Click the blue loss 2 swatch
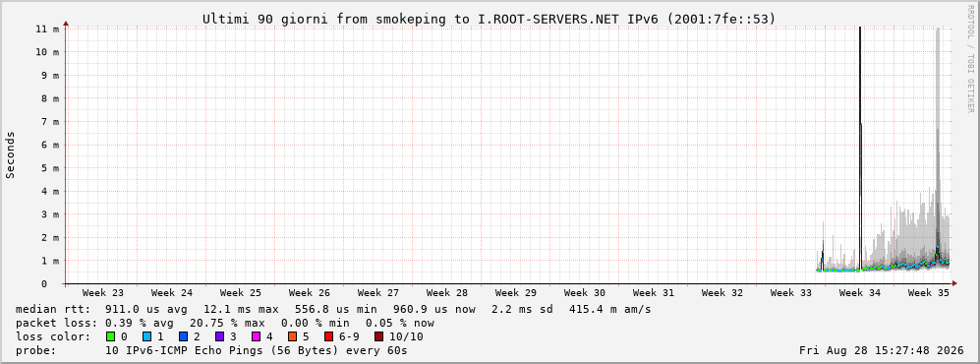This screenshot has width=980, height=364. (183, 336)
